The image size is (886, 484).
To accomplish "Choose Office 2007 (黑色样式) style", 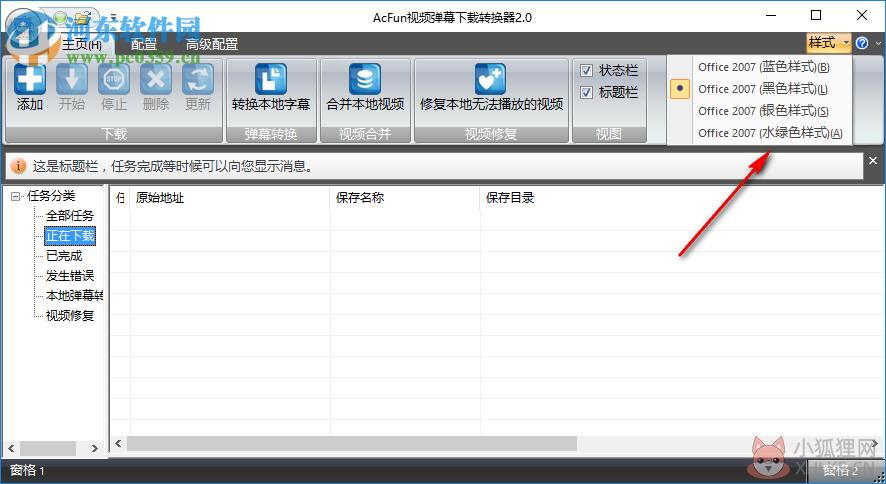I will pos(763,89).
